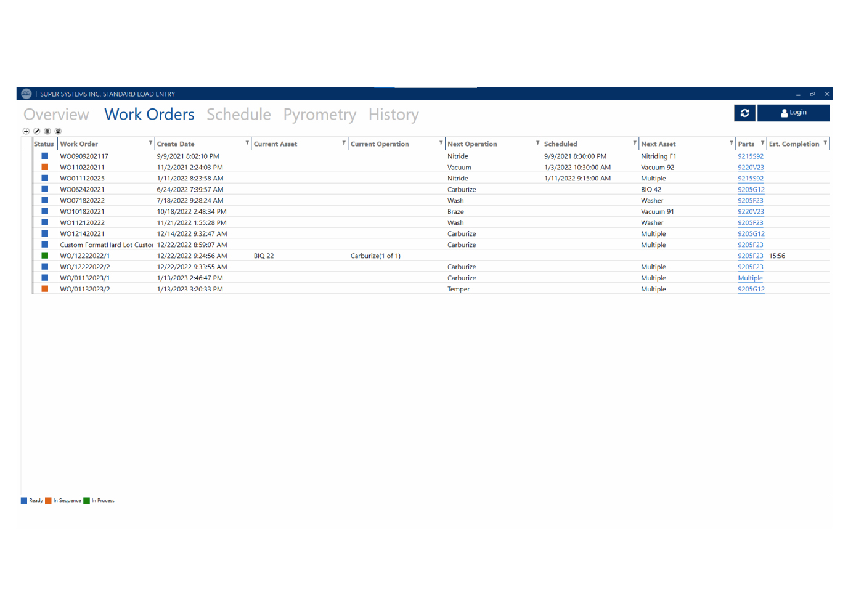Click the Multiple parts link for WO/01132023/1
Image resolution: width=848 pixels, height=616 pixels.
click(751, 278)
